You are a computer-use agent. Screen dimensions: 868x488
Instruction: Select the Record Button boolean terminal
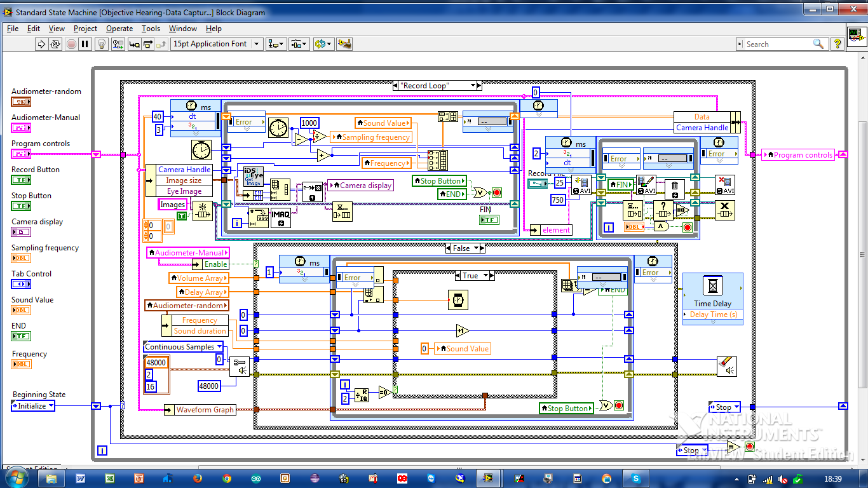pyautogui.click(x=21, y=180)
